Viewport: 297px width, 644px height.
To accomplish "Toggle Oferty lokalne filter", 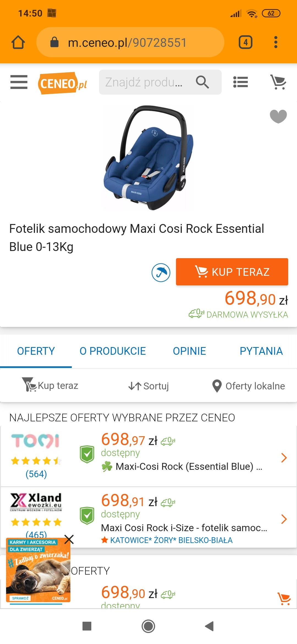I will pos(248,386).
